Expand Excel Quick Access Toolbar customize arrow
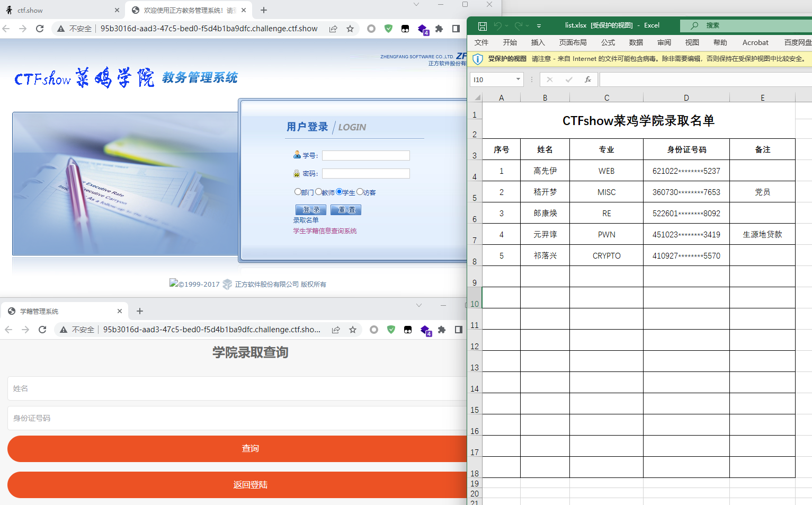 point(539,25)
